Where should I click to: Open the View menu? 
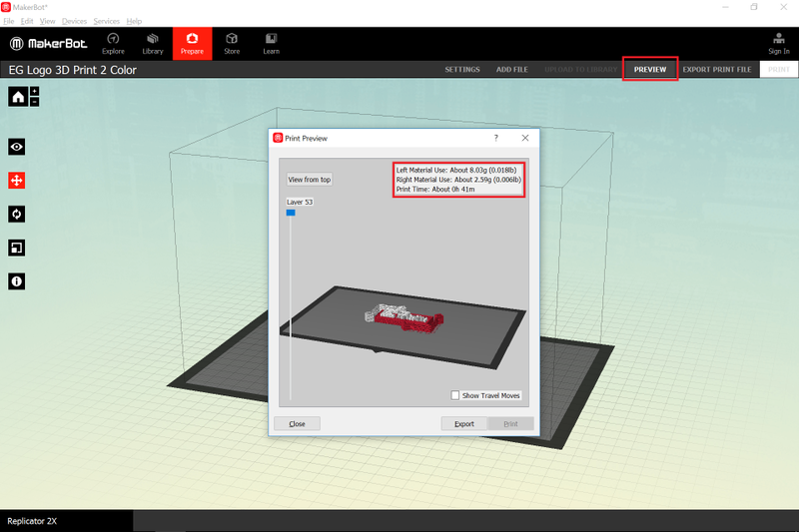tap(47, 21)
